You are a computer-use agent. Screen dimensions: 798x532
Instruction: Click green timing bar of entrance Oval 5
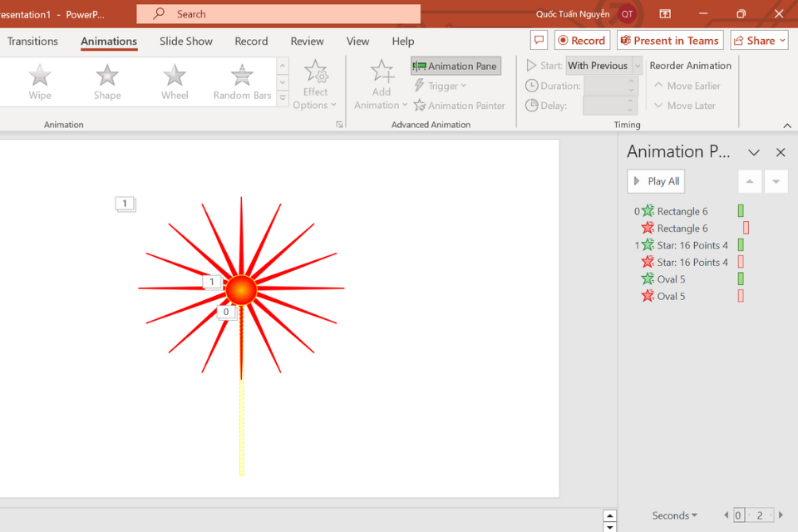point(741,279)
